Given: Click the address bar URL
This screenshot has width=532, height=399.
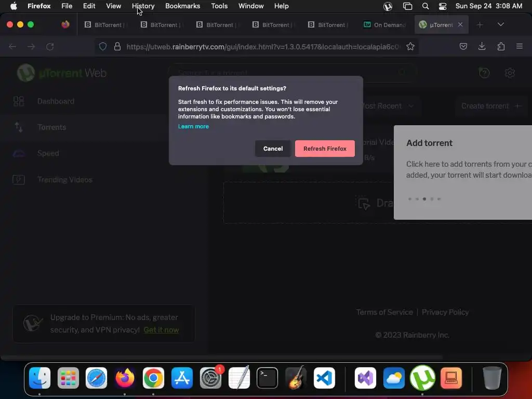Looking at the screenshot, I should pos(263,47).
